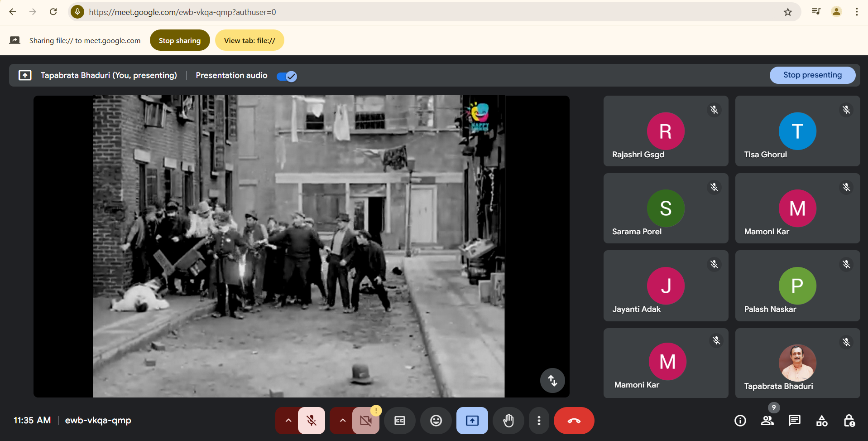Open meeting details info icon

tap(740, 421)
